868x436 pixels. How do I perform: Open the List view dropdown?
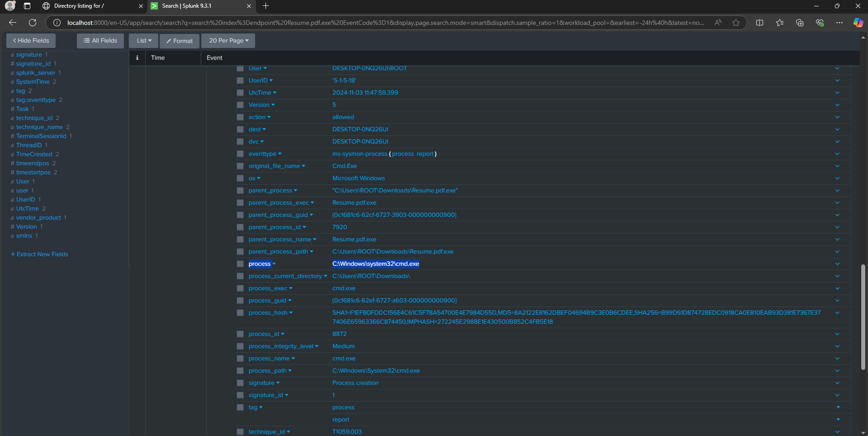[143, 40]
